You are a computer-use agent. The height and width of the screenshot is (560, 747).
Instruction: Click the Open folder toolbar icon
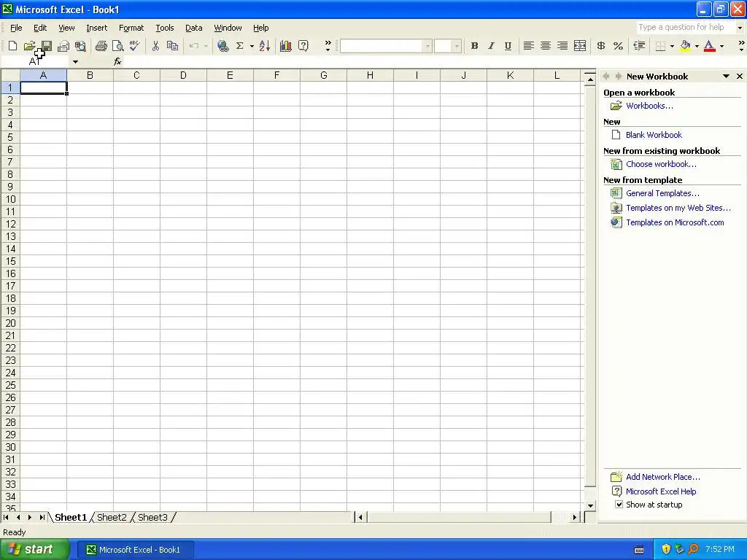pyautogui.click(x=29, y=46)
